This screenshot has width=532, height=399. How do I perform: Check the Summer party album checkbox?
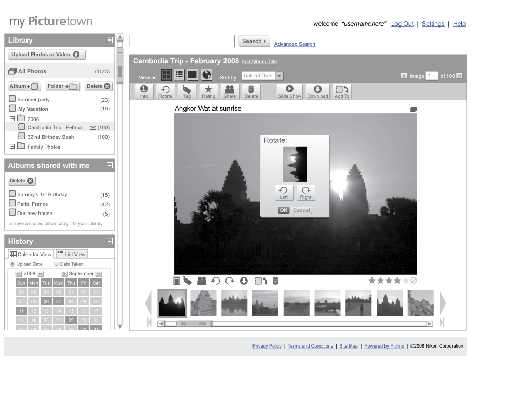coord(12,99)
